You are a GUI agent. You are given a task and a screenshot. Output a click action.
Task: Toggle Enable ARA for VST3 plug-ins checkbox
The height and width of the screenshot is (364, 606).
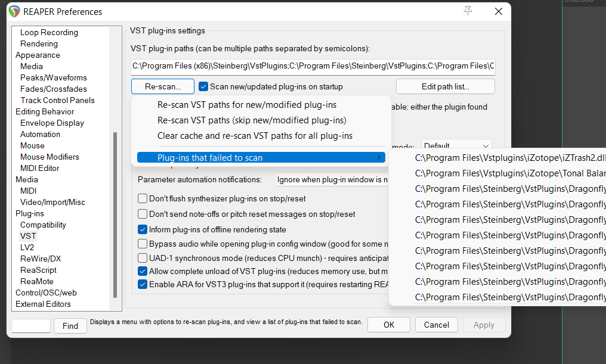click(x=143, y=284)
